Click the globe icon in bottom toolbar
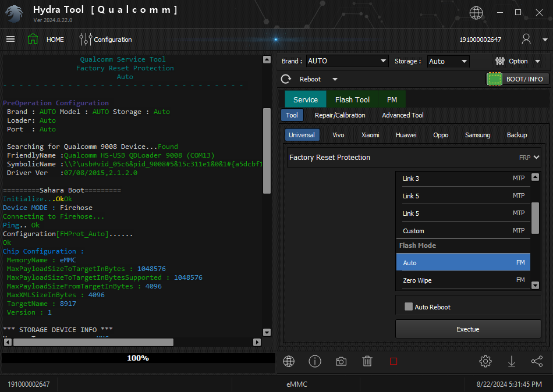 [x=289, y=361]
